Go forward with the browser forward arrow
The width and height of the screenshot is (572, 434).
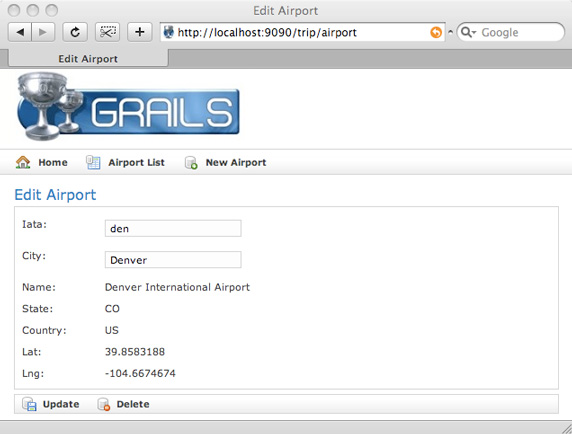pos(43,32)
